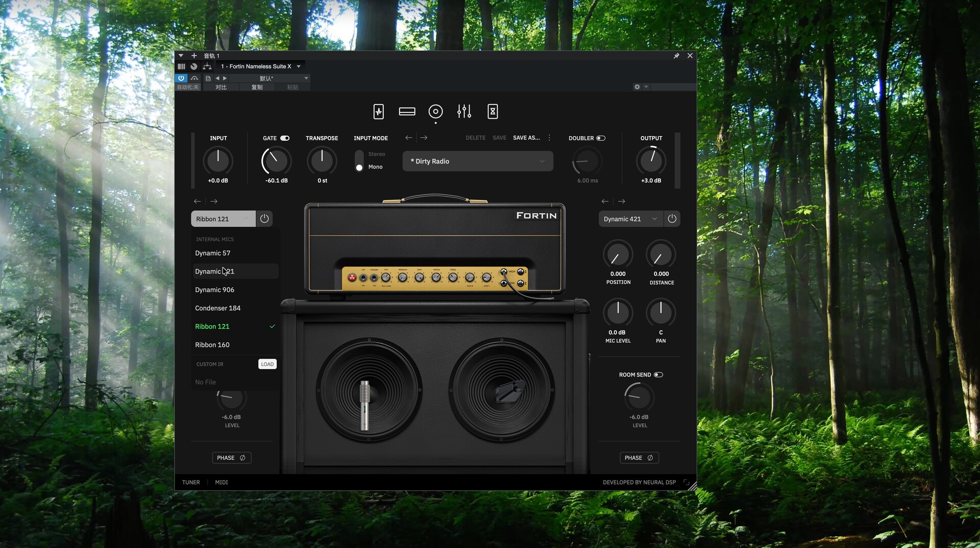Adjust the OUTPUT level knob
980x548 pixels.
(651, 161)
